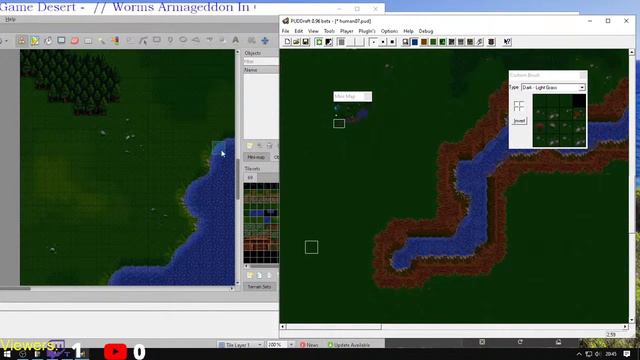The height and width of the screenshot is (360, 640).
Task: Click the tileset tile grid in Tiled
Action: (x=261, y=223)
